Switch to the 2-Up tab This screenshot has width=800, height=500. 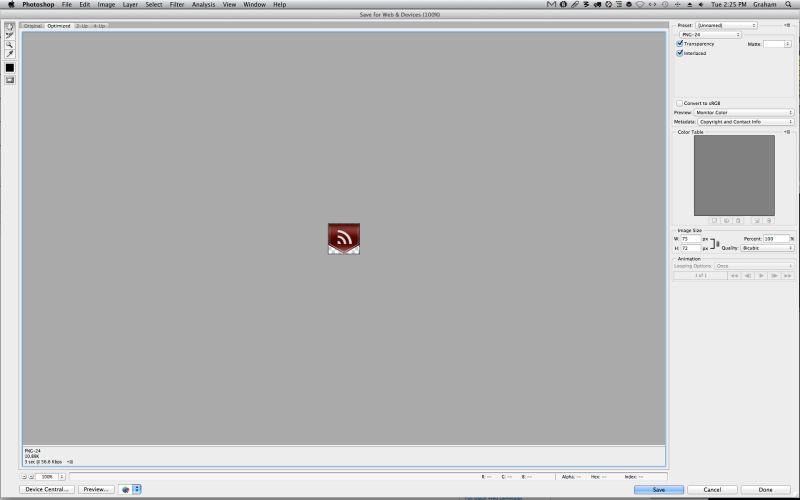(x=82, y=26)
